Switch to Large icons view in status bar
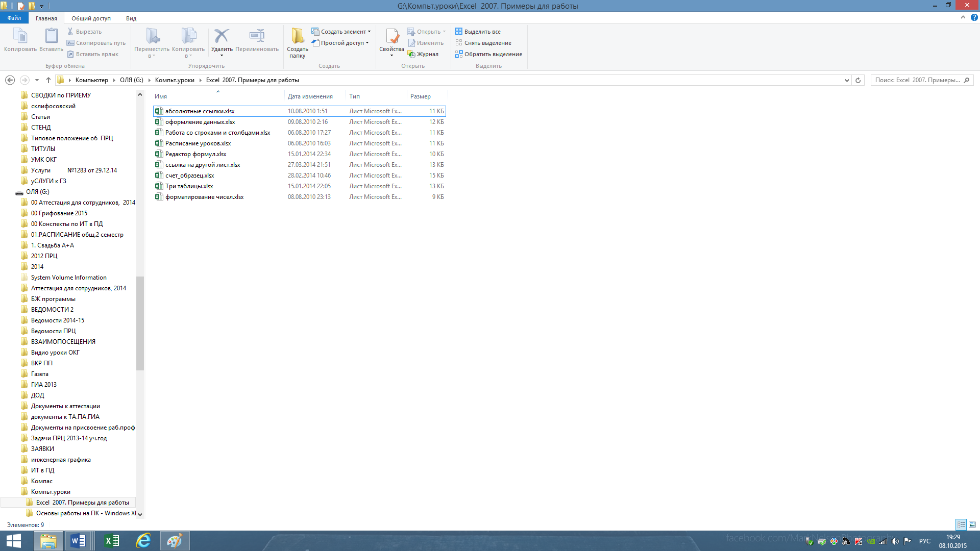The image size is (980, 551). [x=972, y=524]
